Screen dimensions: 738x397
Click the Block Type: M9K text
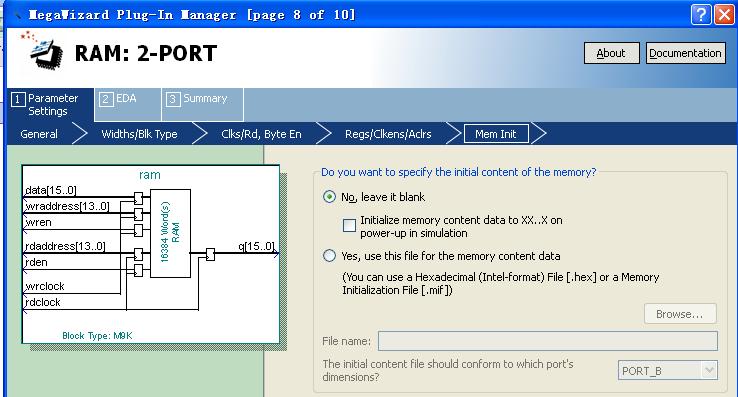[97, 336]
